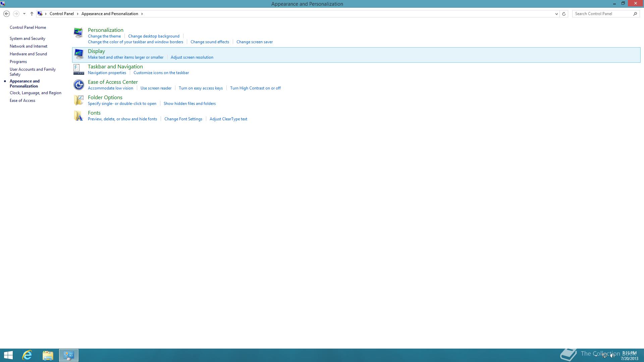Click Show hidden files and folders
This screenshot has width=644, height=362.
point(190,104)
